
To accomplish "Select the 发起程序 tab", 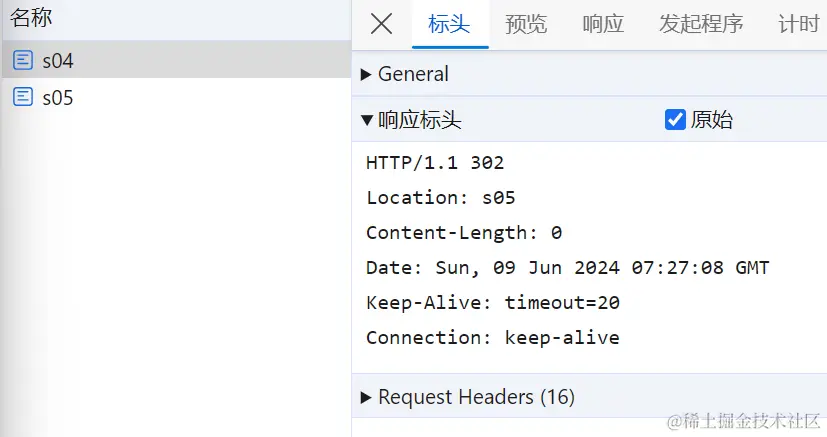I will click(x=701, y=24).
